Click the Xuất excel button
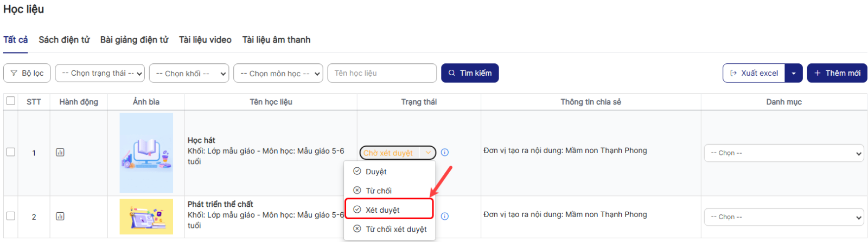This screenshot has height=242, width=868. pos(754,73)
